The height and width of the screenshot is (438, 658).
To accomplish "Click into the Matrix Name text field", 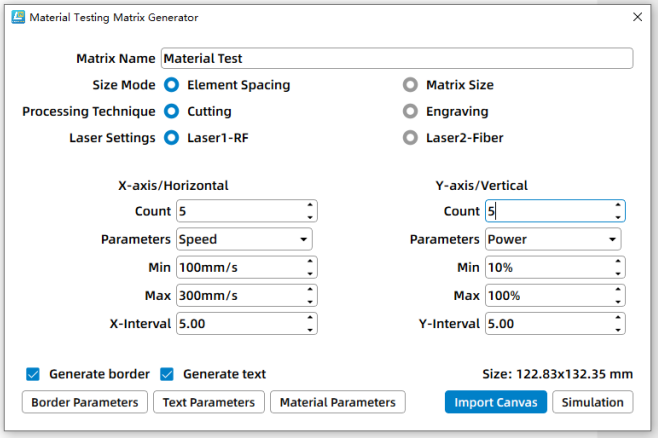I will tap(395, 59).
